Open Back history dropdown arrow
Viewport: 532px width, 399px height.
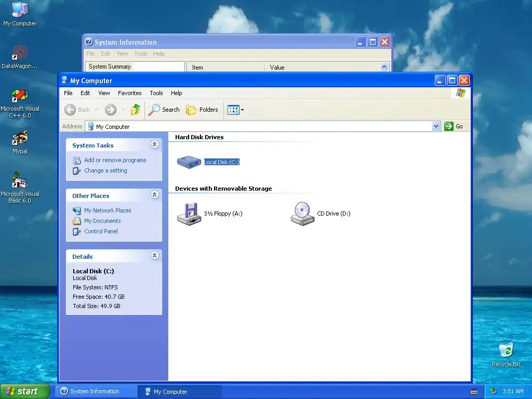click(x=96, y=110)
